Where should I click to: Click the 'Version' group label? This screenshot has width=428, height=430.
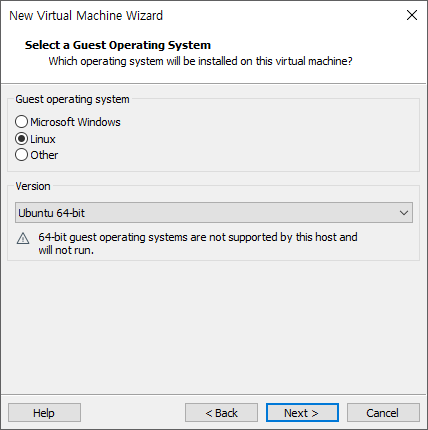pos(33,186)
